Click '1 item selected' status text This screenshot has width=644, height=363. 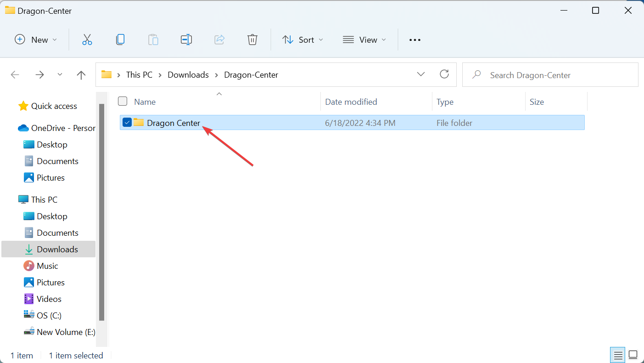coord(76,355)
